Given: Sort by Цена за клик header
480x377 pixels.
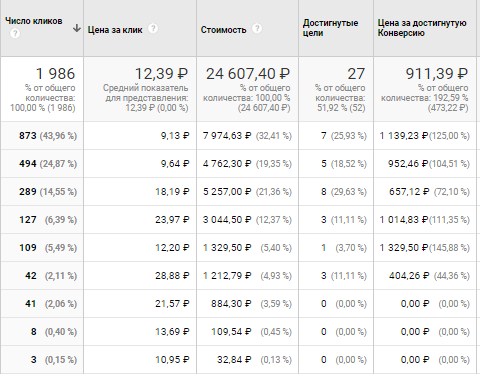Looking at the screenshot, I should click(x=115, y=30).
